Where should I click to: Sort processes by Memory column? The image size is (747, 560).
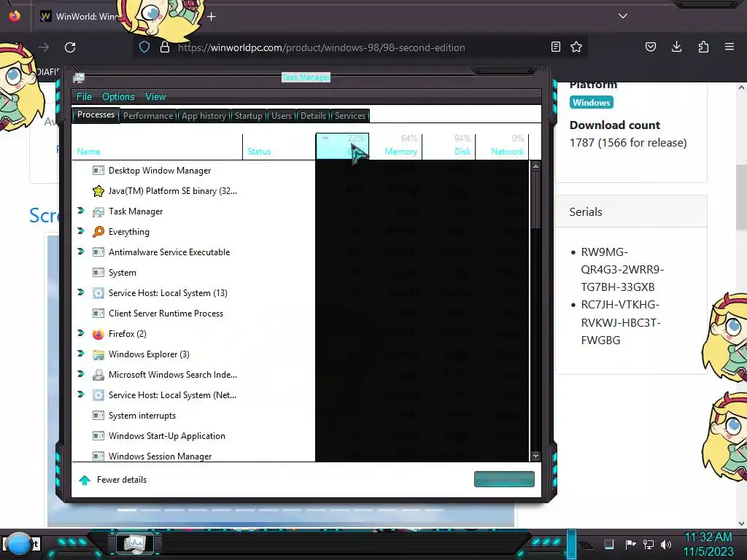click(x=395, y=147)
